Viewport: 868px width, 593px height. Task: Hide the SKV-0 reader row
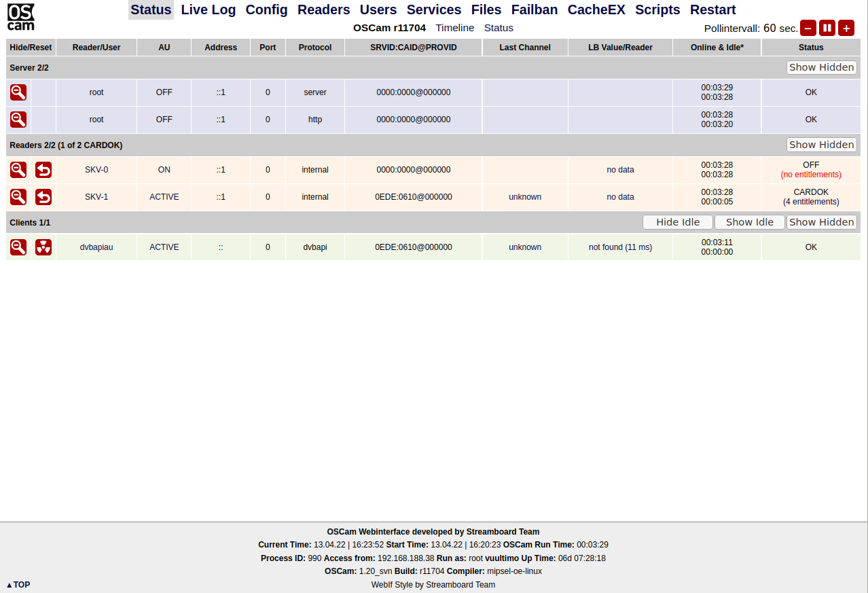point(18,170)
